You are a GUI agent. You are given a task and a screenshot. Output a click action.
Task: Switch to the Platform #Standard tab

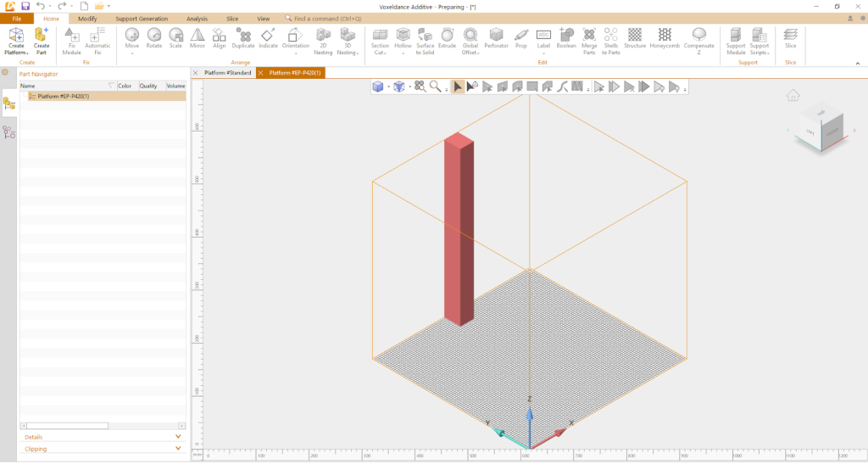tap(227, 73)
